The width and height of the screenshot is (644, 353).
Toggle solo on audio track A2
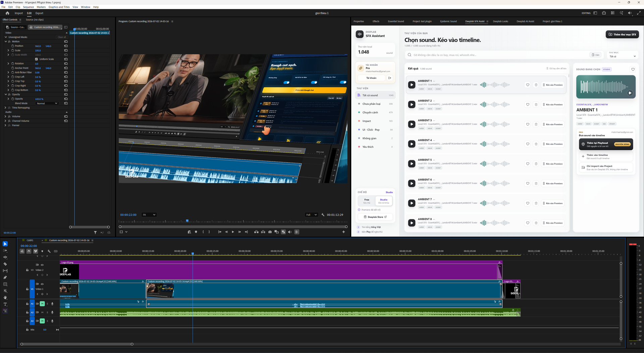(x=47, y=312)
